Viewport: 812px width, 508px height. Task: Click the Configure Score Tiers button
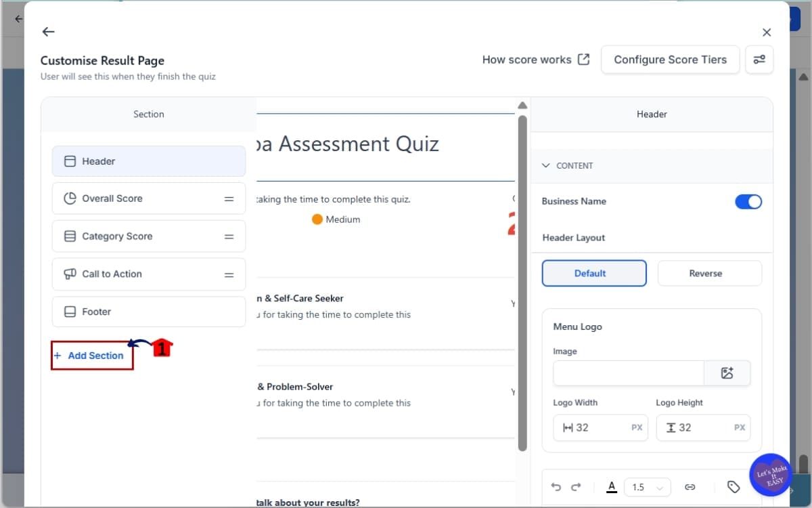[x=670, y=60]
